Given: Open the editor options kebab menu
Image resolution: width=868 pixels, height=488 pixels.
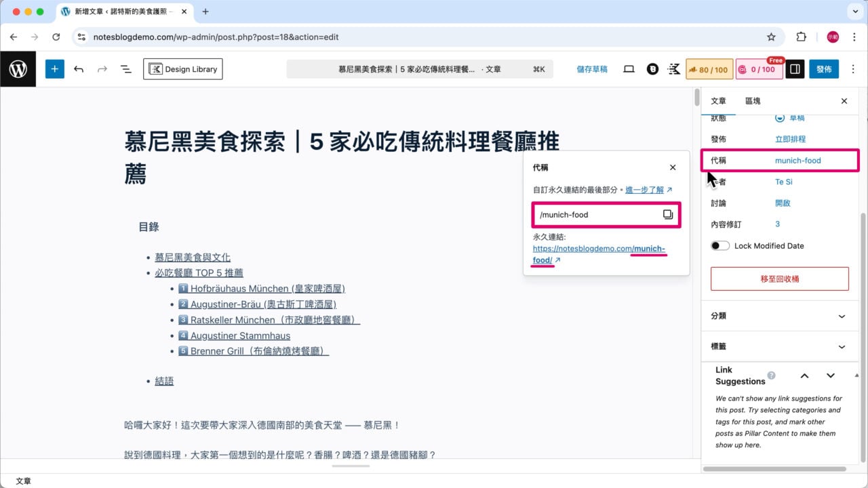Looking at the screenshot, I should tap(853, 68).
